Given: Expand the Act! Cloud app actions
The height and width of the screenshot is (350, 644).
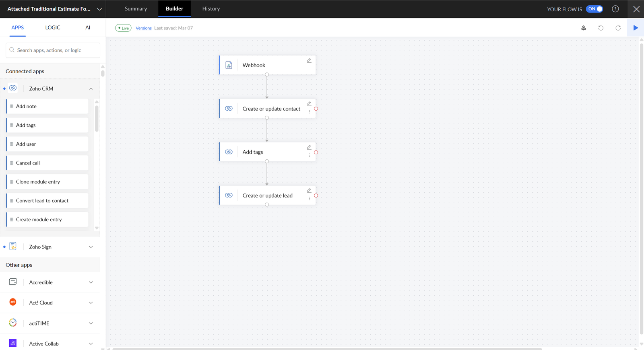Looking at the screenshot, I should 91,303.
